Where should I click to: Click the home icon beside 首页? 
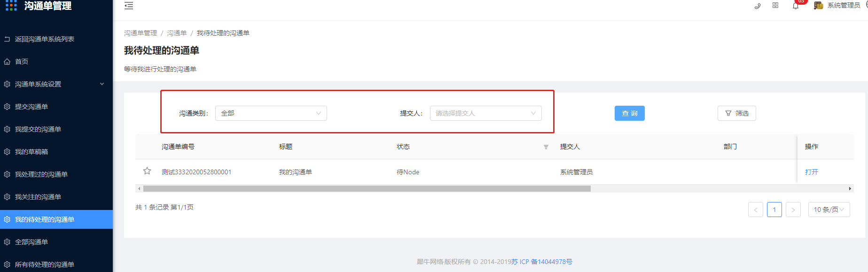click(7, 62)
